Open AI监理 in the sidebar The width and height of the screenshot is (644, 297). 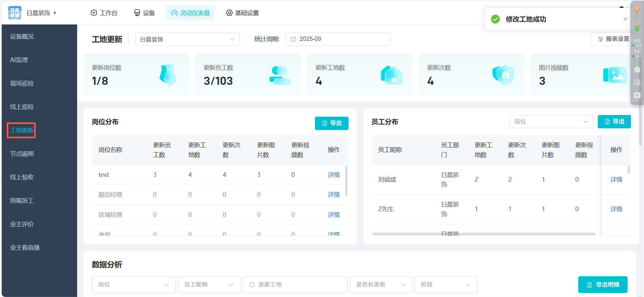[x=19, y=60]
